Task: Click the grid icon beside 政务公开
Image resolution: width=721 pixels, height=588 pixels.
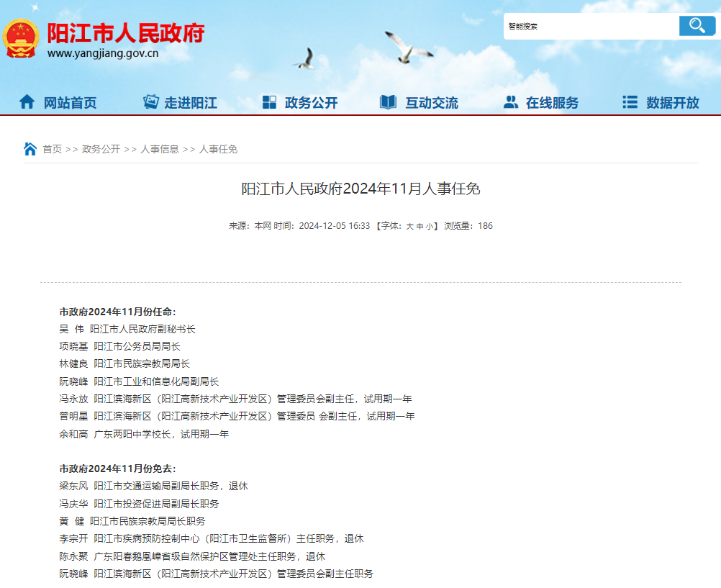Action: click(x=269, y=102)
